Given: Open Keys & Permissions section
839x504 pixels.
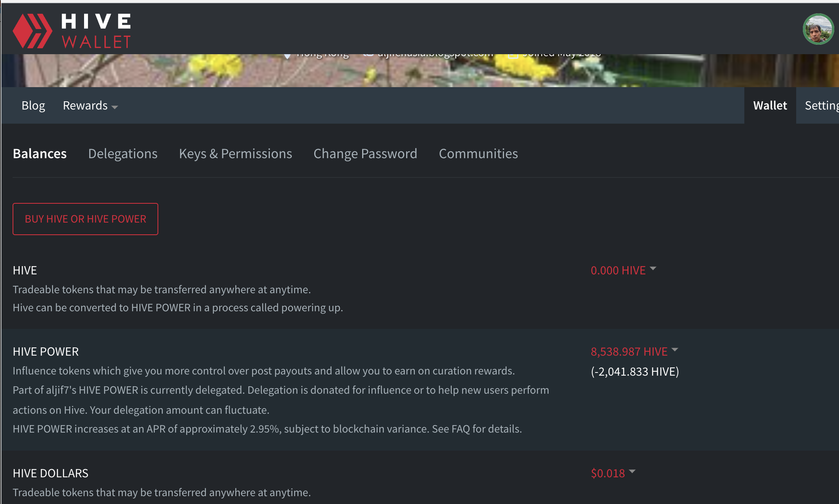Looking at the screenshot, I should pyautogui.click(x=235, y=153).
